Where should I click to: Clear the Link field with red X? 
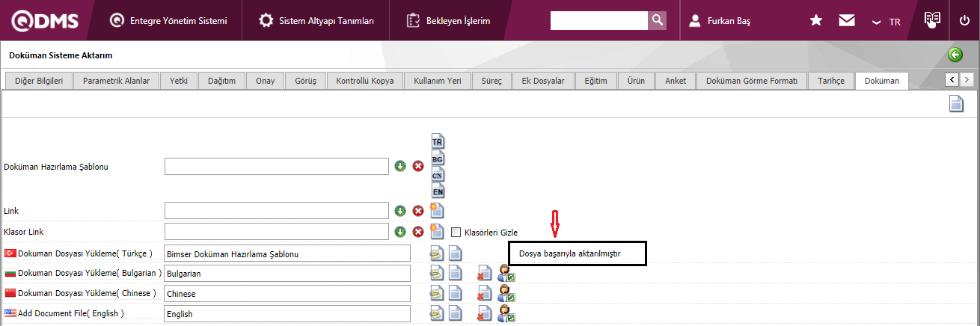418,211
